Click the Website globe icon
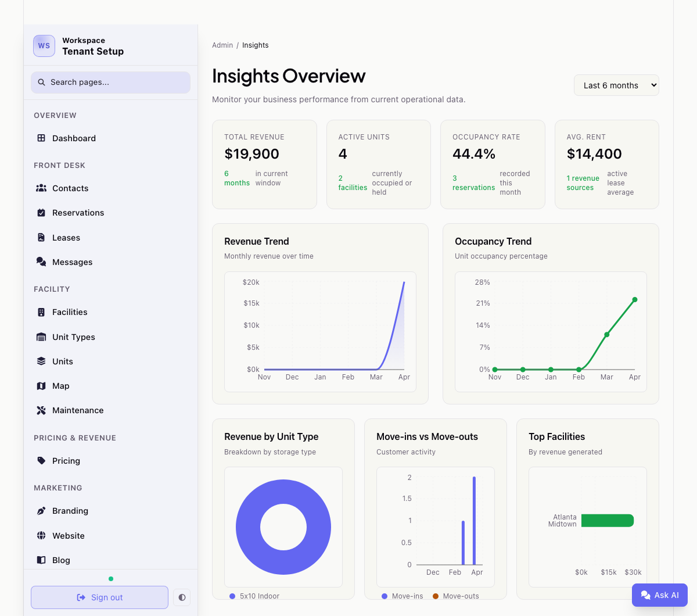 pos(41,536)
